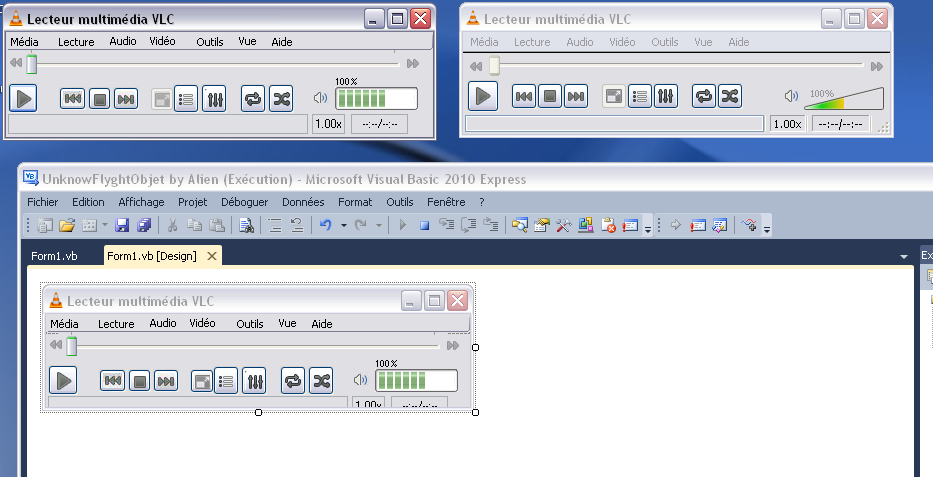
Task: Click the Undo arrow icon
Action: click(x=325, y=225)
